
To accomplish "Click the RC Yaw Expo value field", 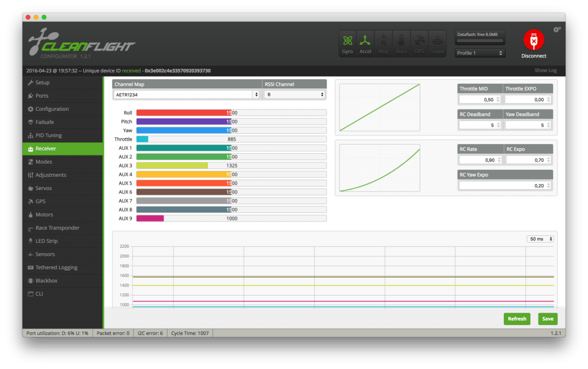I will coord(505,185).
